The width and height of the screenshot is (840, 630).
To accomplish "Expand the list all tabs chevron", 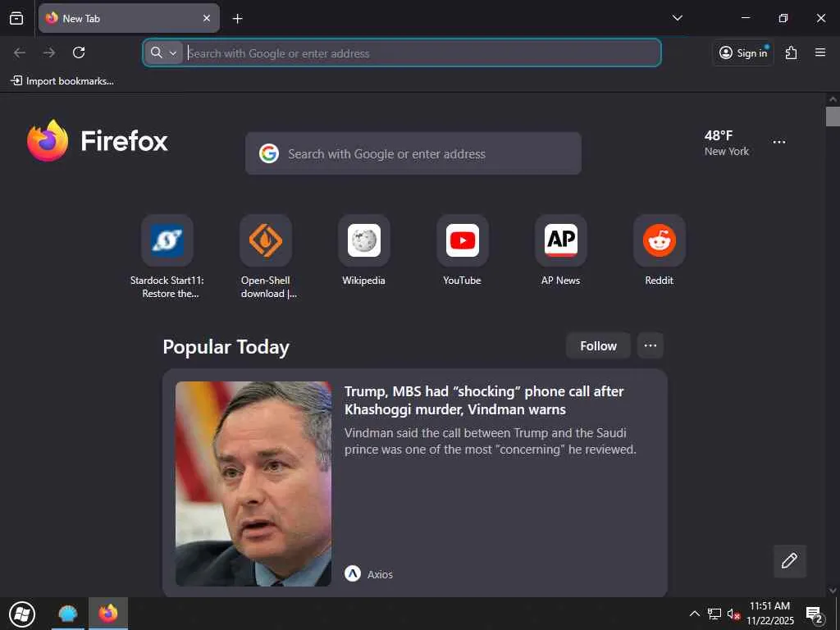I will point(677,18).
